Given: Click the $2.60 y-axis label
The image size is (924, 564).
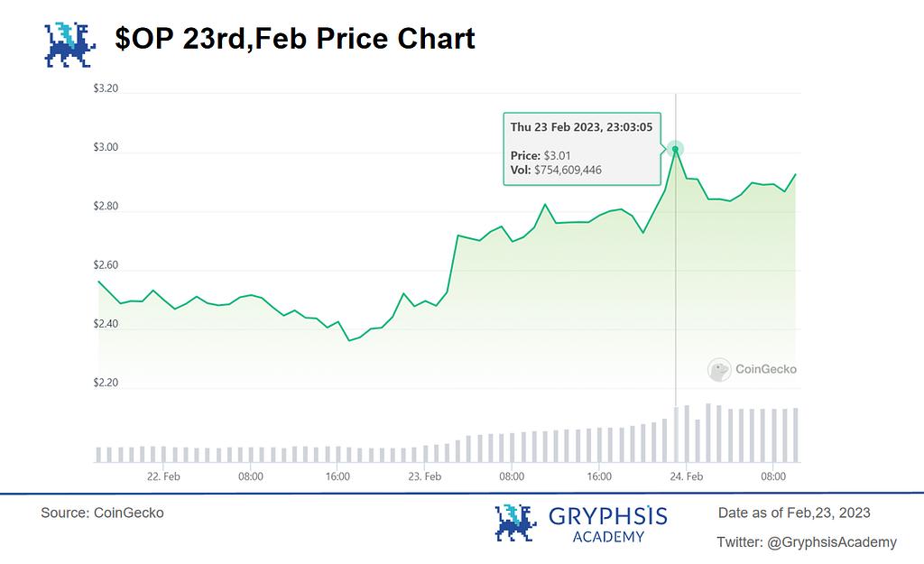Looking at the screenshot, I should click(106, 265).
